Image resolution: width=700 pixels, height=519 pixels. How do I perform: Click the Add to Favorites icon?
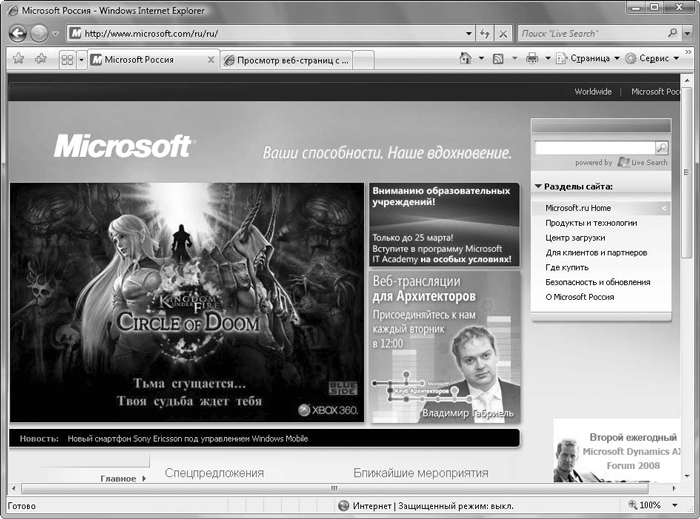click(41, 59)
